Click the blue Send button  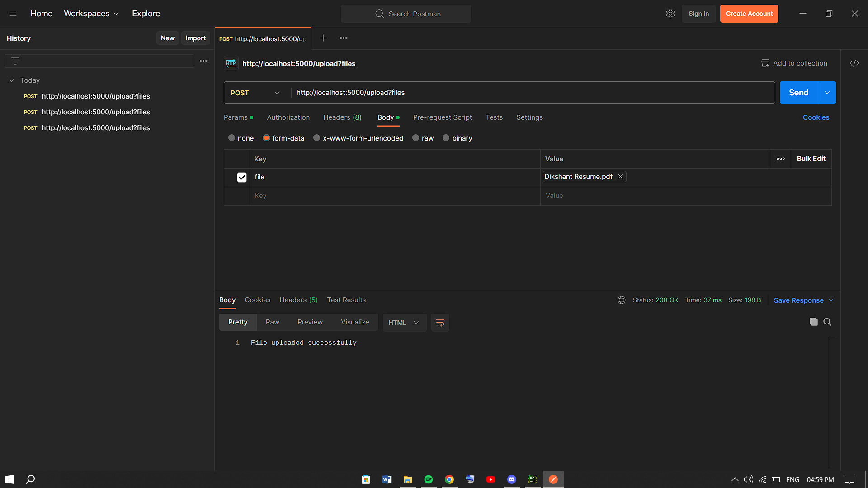point(798,93)
